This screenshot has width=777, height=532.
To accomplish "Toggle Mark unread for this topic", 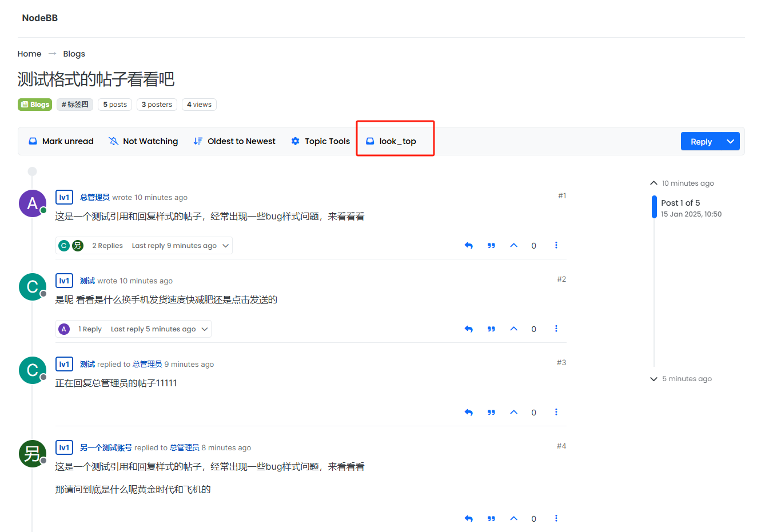I will point(61,141).
